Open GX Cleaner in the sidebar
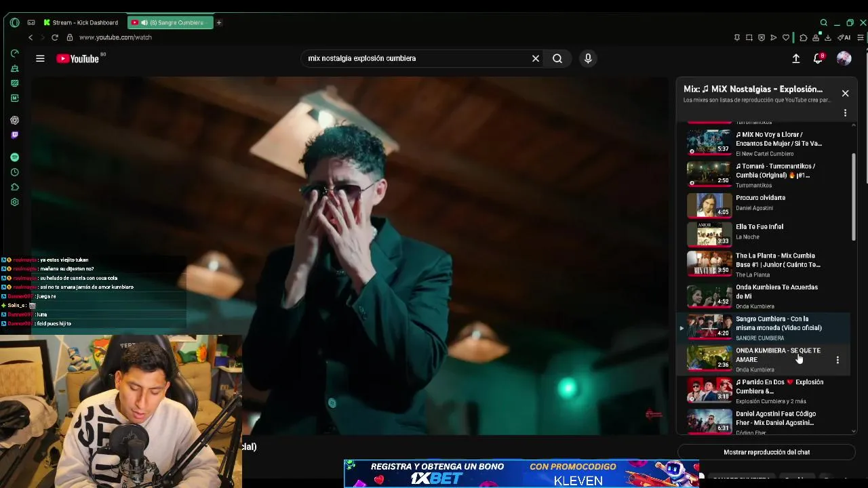 [14, 68]
